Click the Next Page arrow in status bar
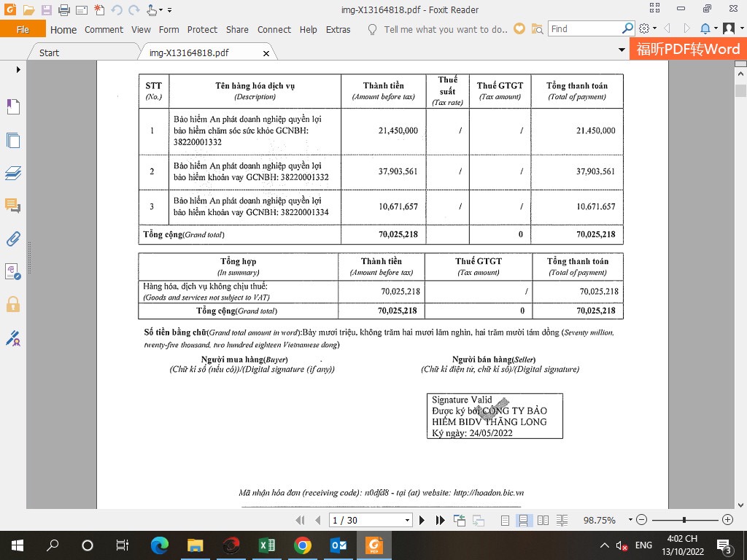The image size is (747, 560). [422, 520]
